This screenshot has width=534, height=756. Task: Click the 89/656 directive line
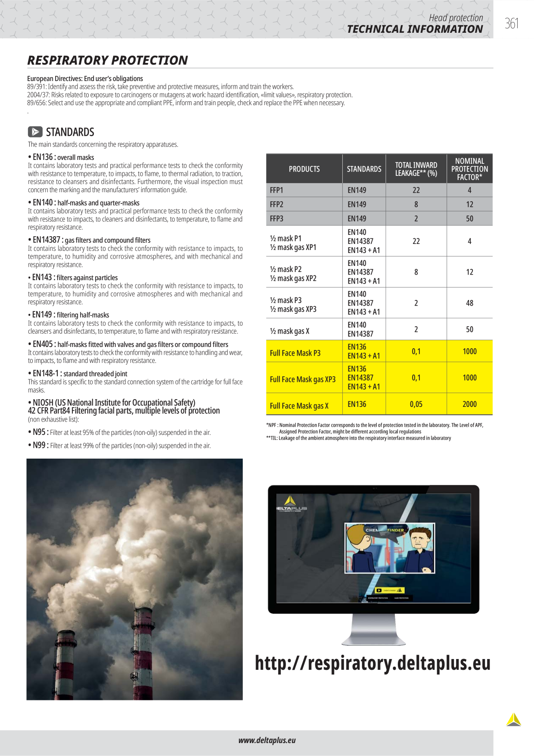tap(186, 103)
